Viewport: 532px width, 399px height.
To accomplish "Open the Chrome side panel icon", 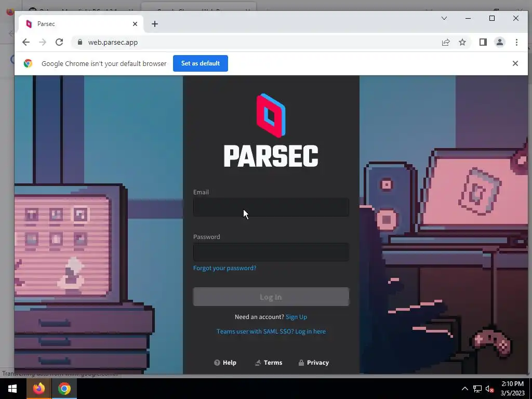I will tap(483, 42).
